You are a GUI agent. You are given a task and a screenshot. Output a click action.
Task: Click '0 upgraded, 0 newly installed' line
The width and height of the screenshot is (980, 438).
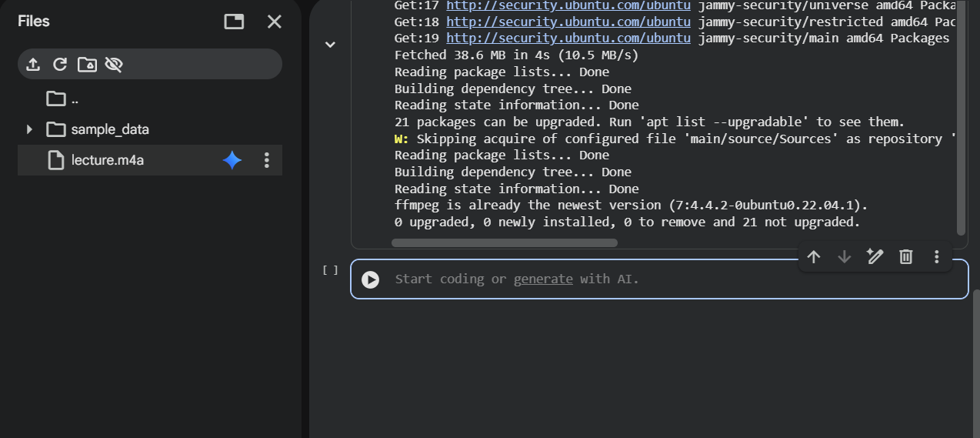click(x=627, y=222)
